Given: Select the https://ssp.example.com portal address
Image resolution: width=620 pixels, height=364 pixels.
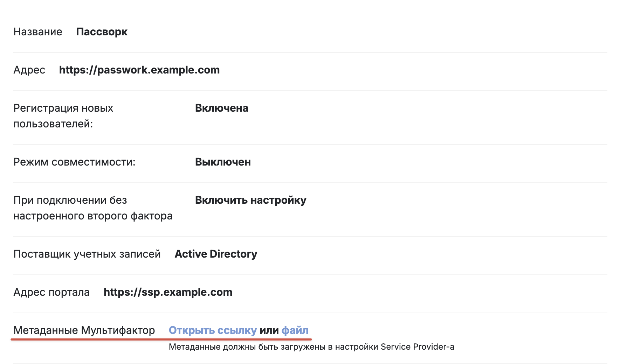Looking at the screenshot, I should (168, 292).
